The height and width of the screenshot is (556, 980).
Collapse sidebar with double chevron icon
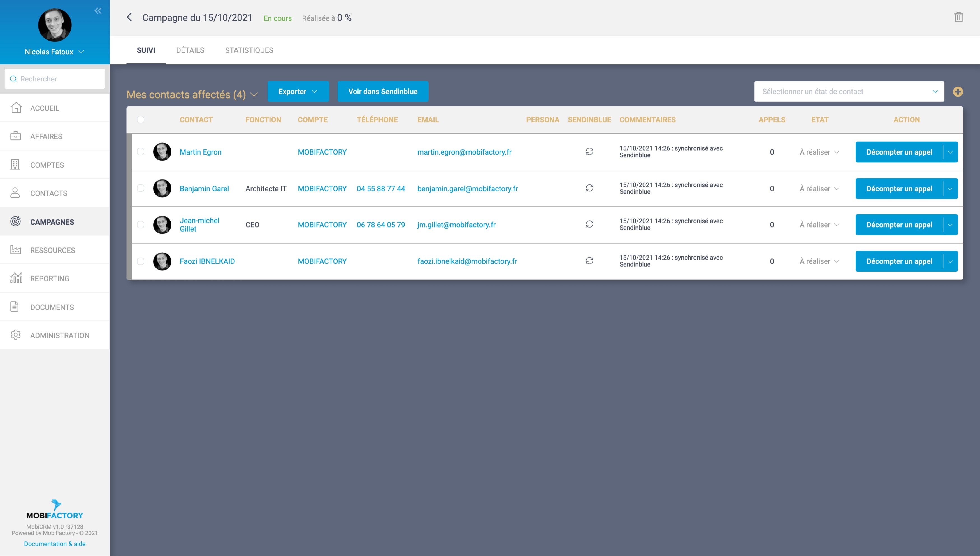[98, 11]
